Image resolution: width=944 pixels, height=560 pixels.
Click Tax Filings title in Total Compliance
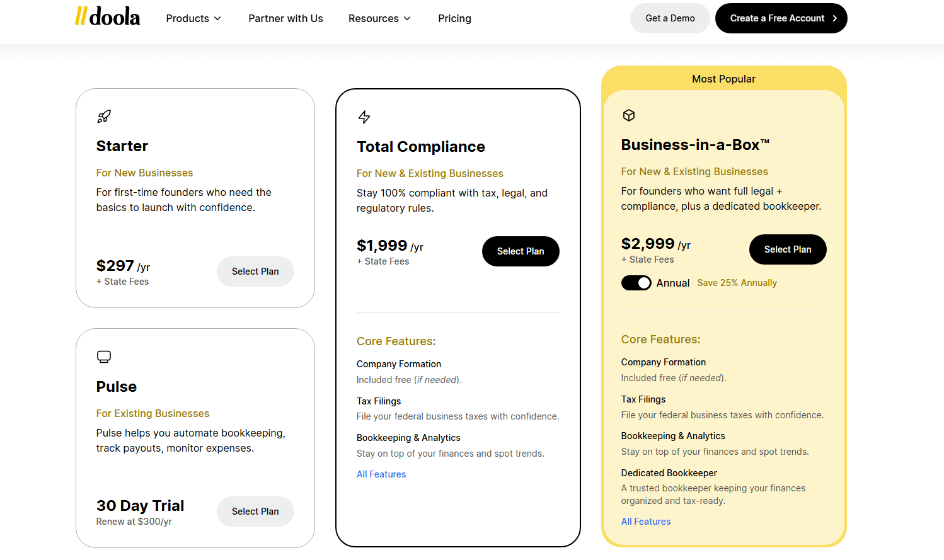(x=379, y=401)
